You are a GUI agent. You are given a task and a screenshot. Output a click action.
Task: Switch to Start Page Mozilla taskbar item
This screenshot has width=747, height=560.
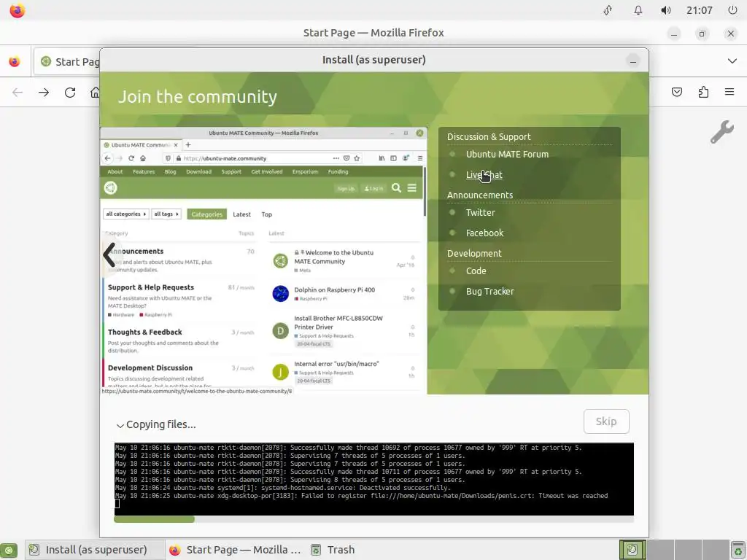235,550
